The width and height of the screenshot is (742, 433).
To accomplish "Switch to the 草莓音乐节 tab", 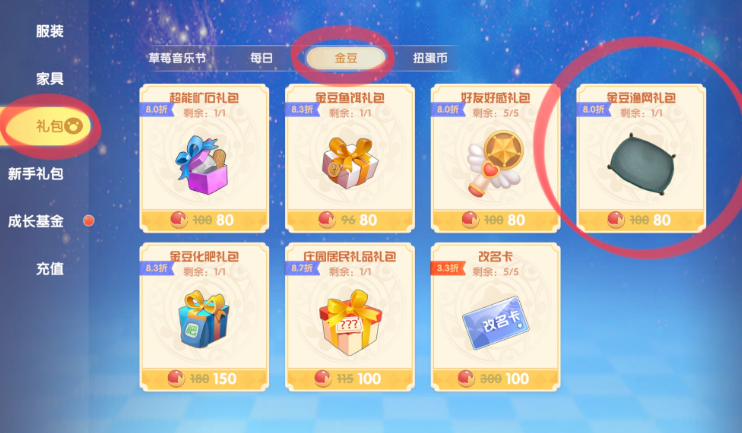I will pyautogui.click(x=177, y=58).
